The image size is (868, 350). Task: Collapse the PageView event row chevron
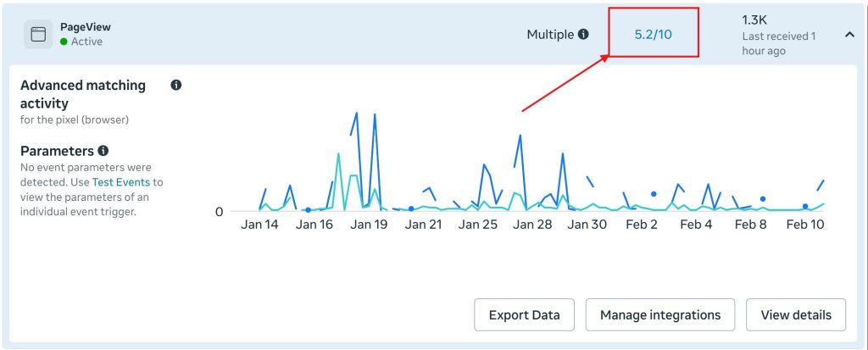pos(849,35)
